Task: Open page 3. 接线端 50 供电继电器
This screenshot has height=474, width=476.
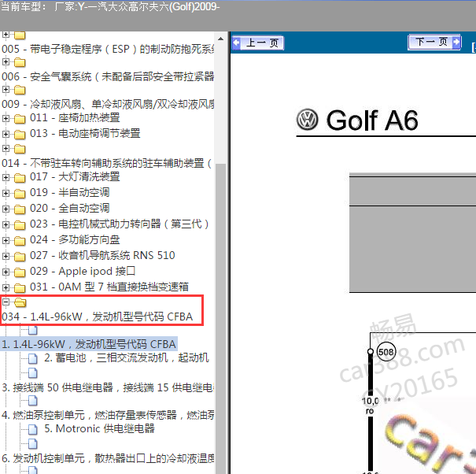Action: click(108, 387)
